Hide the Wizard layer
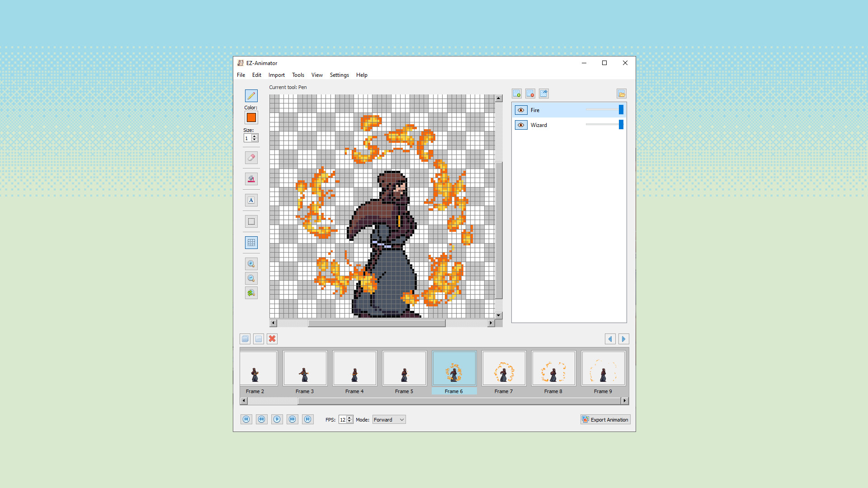868x488 pixels. coord(521,125)
